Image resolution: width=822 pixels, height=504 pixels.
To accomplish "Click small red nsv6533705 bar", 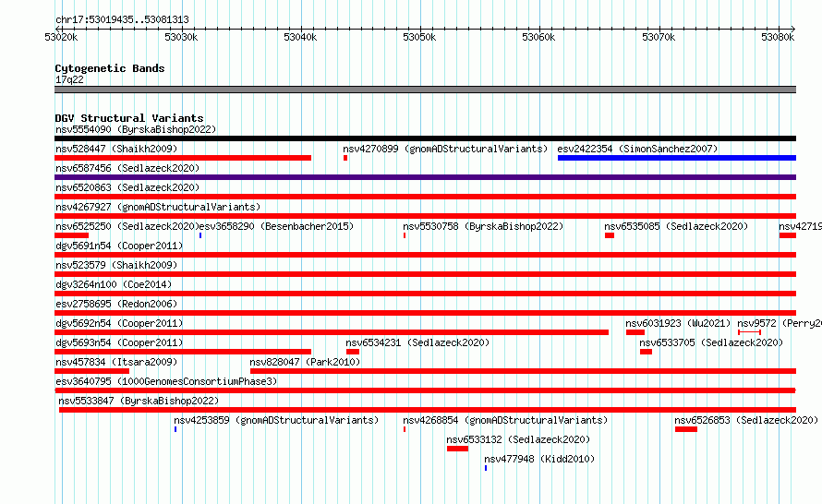I will pyautogui.click(x=646, y=352).
